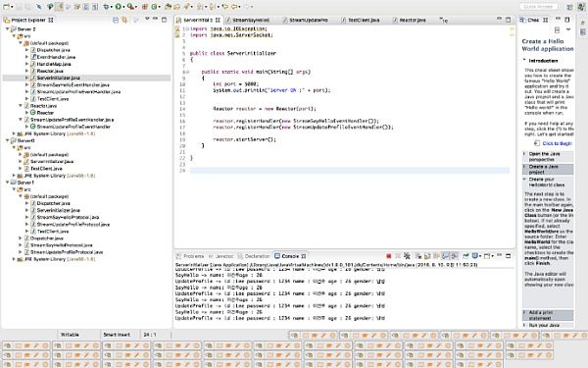Click Collapse All in Project Explorer
This screenshot has height=368, width=588.
116,20
